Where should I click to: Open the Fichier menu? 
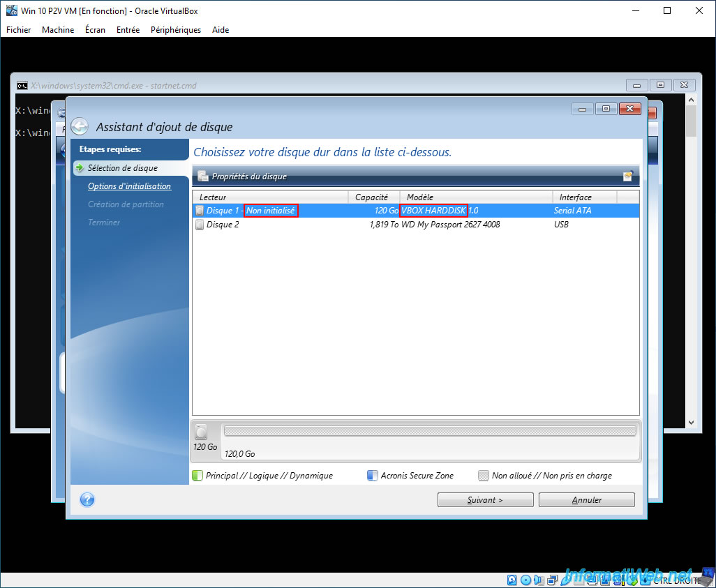[x=19, y=30]
